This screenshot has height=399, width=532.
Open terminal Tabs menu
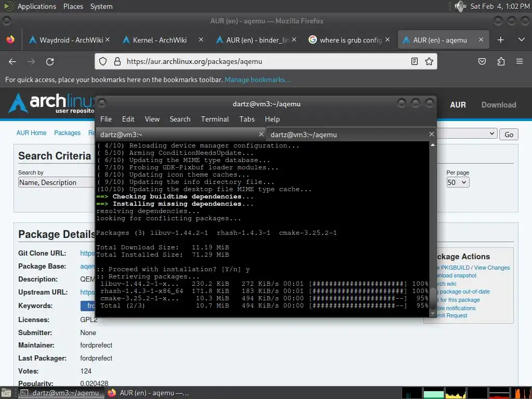(x=247, y=119)
